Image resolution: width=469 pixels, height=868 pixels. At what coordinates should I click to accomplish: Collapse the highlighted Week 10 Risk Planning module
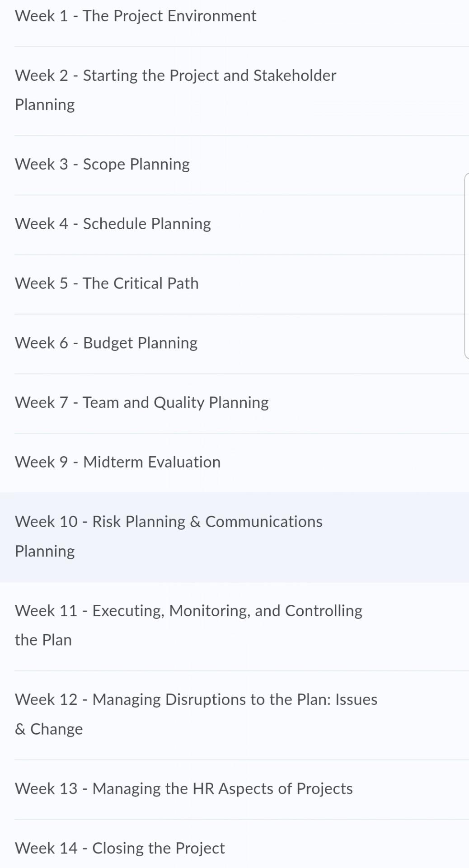169,536
